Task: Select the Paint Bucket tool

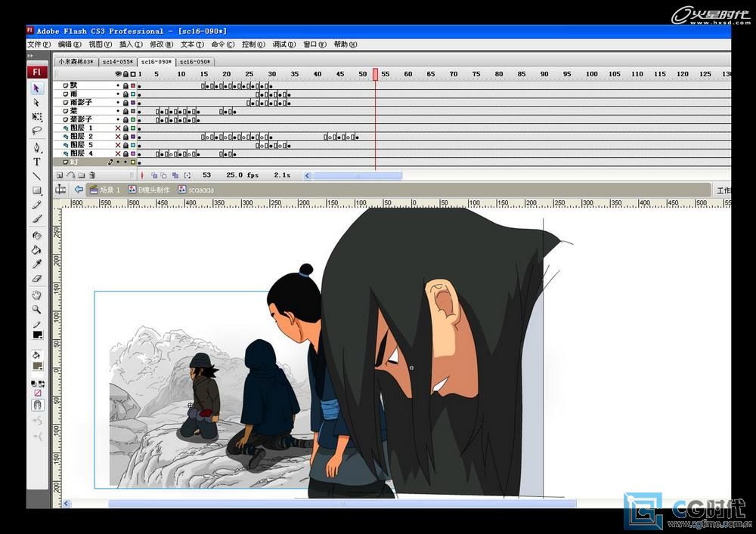Action: (x=36, y=250)
